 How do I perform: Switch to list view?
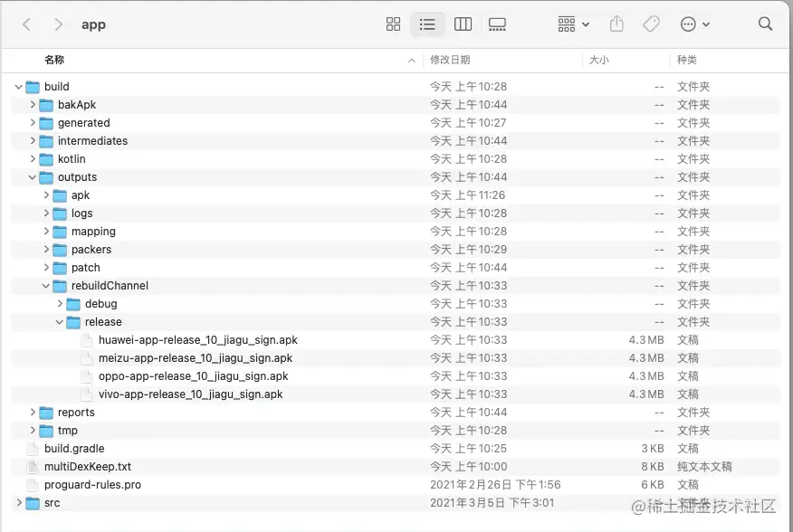427,24
